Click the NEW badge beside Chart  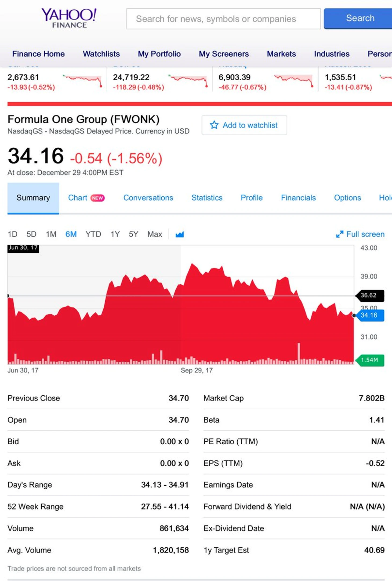(x=97, y=198)
